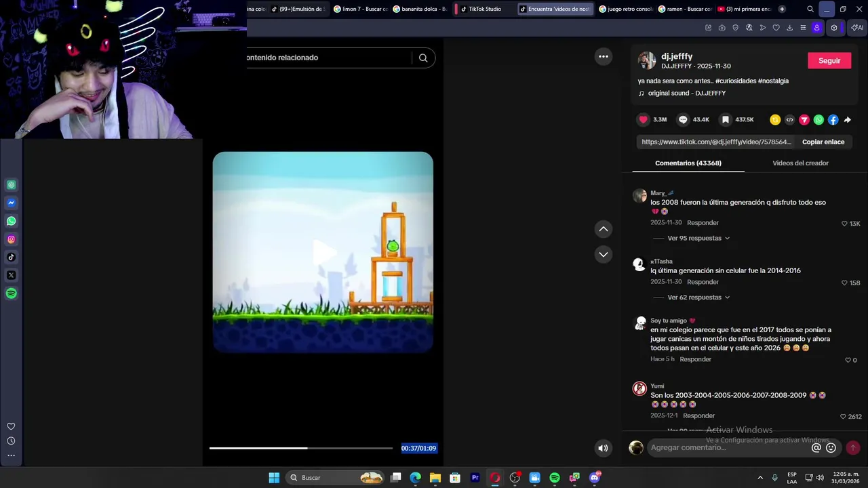Screen dimensions: 868x488
Task: Seek on the video progress bar
Action: [301, 448]
